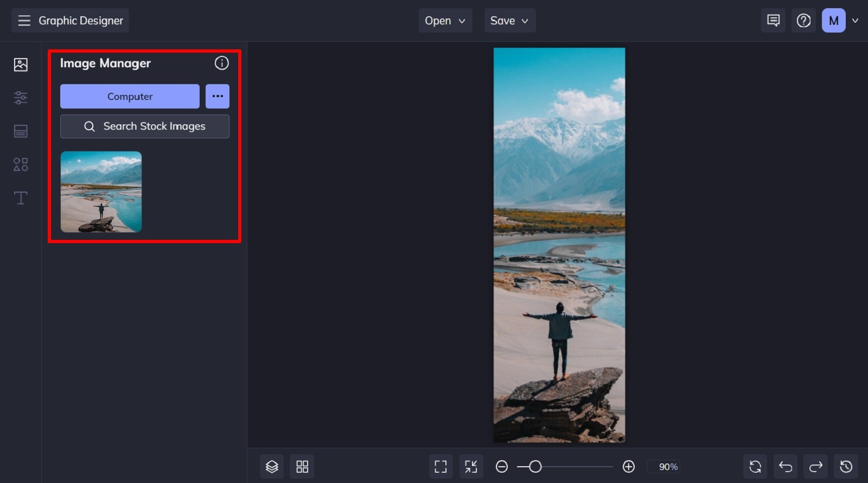Open the edit history icon

(x=846, y=466)
